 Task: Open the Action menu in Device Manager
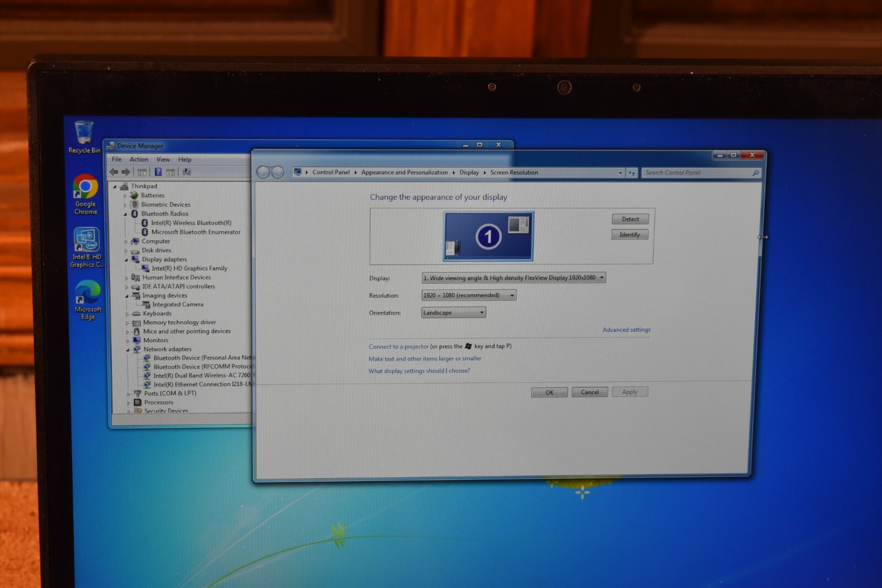point(139,159)
